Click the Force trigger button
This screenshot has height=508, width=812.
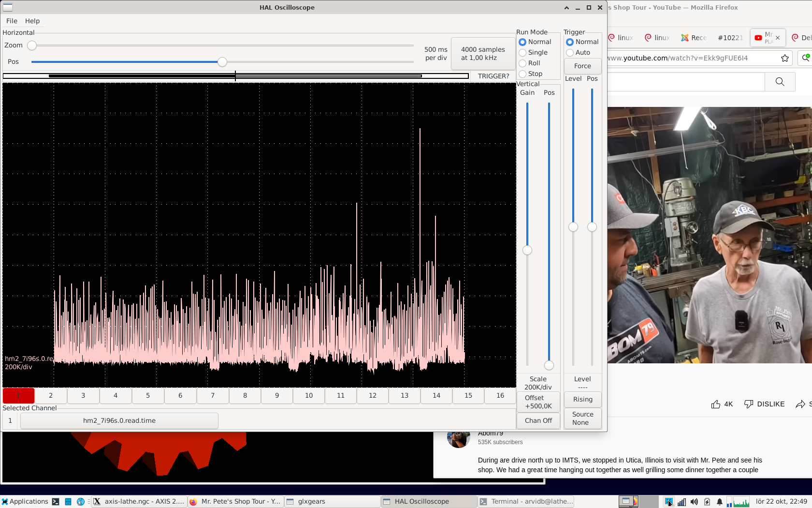pos(582,66)
